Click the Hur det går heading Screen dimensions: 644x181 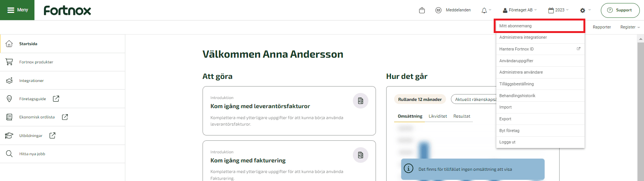click(x=407, y=76)
